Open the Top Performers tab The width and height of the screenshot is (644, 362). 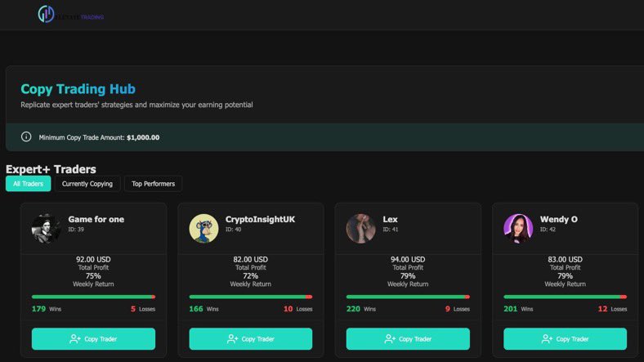[153, 184]
